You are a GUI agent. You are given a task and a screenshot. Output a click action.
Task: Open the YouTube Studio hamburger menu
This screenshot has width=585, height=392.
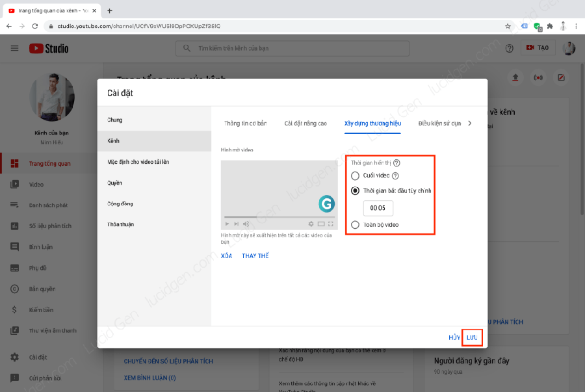(14, 48)
